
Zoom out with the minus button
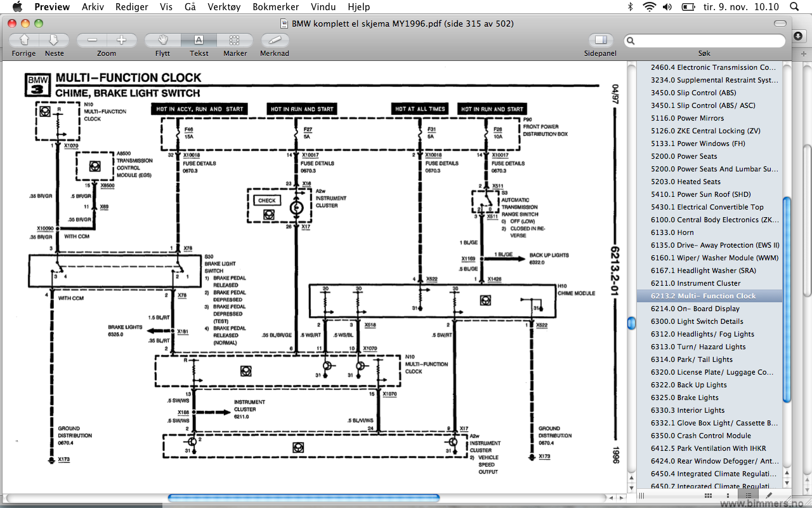coord(92,40)
